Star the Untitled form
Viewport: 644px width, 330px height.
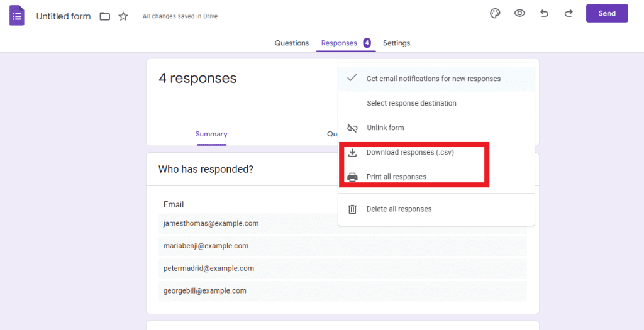click(x=123, y=16)
